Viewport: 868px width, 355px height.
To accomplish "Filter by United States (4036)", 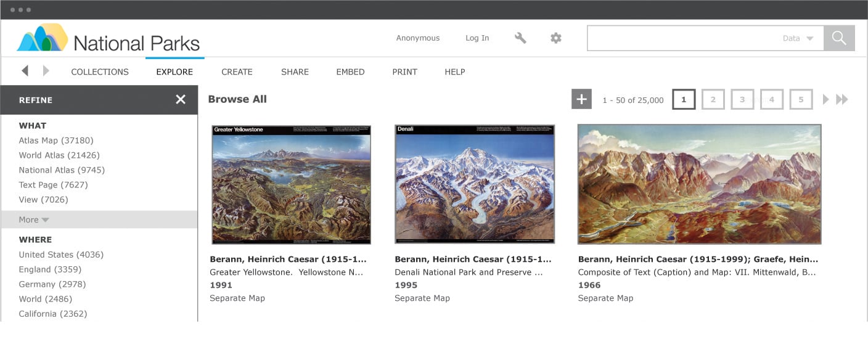I will [x=61, y=255].
